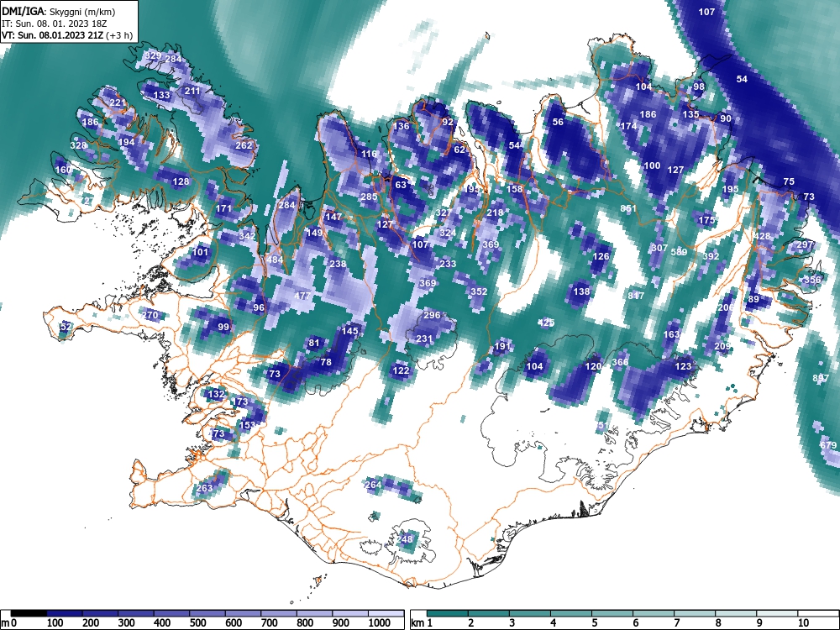Click the visibility value 211
840x630 pixels.
pyautogui.click(x=192, y=91)
